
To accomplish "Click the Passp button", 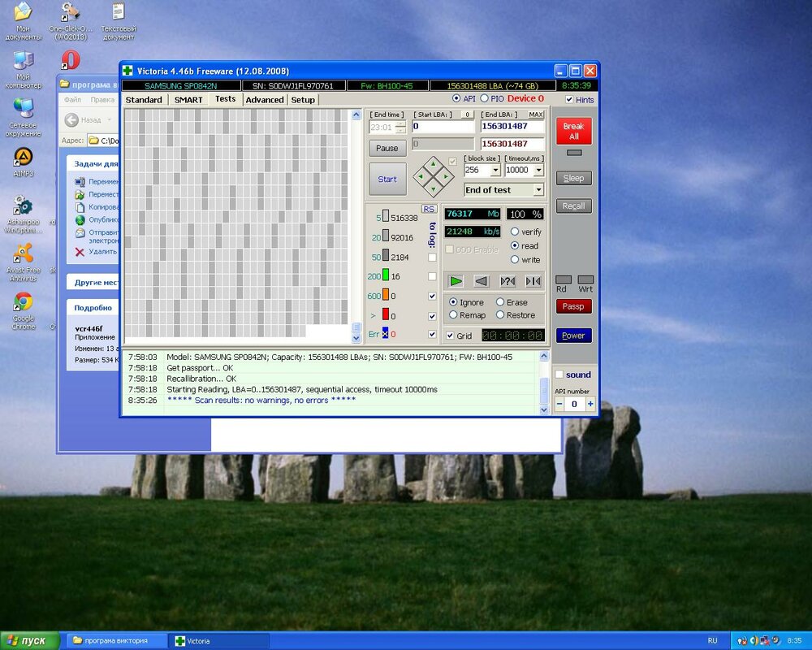I will [573, 306].
